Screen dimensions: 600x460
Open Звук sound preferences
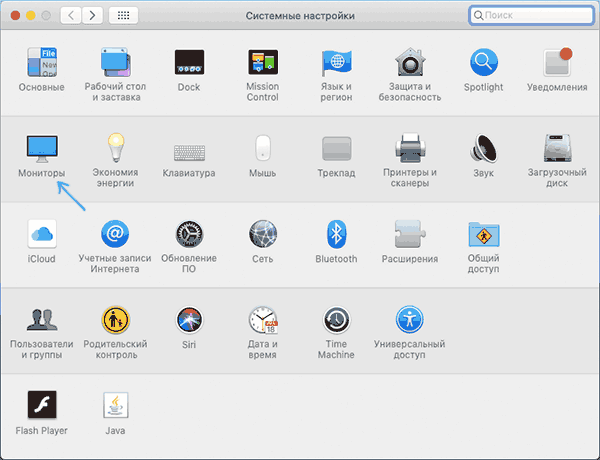484,149
